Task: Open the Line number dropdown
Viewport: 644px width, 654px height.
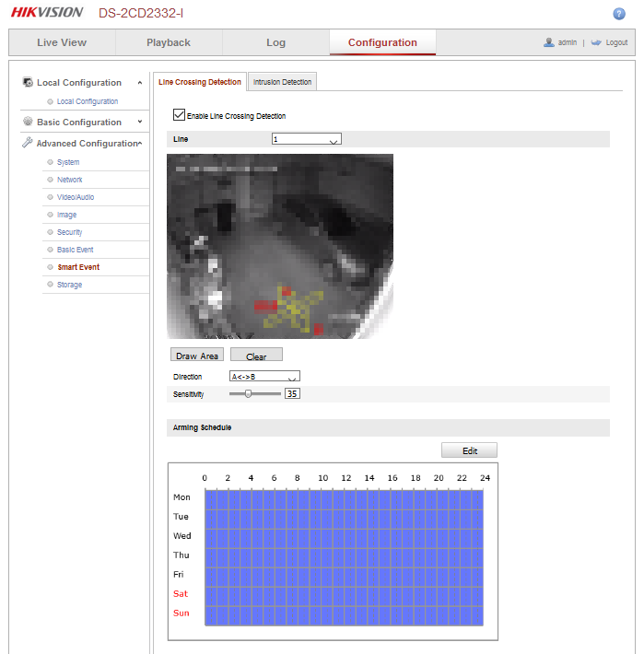Action: 306,139
